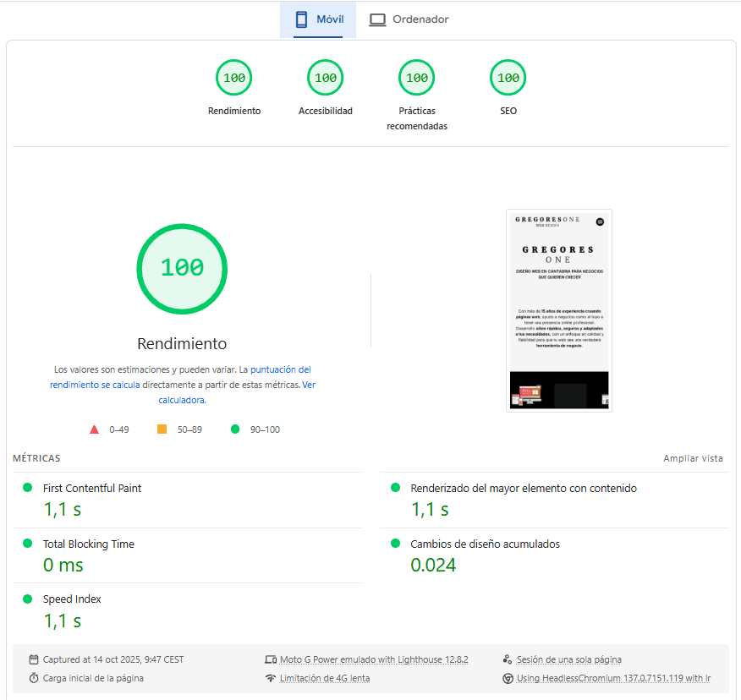Click 'Moto G Power emulado' device info
Viewport: 741px width, 700px height.
[x=373, y=659]
